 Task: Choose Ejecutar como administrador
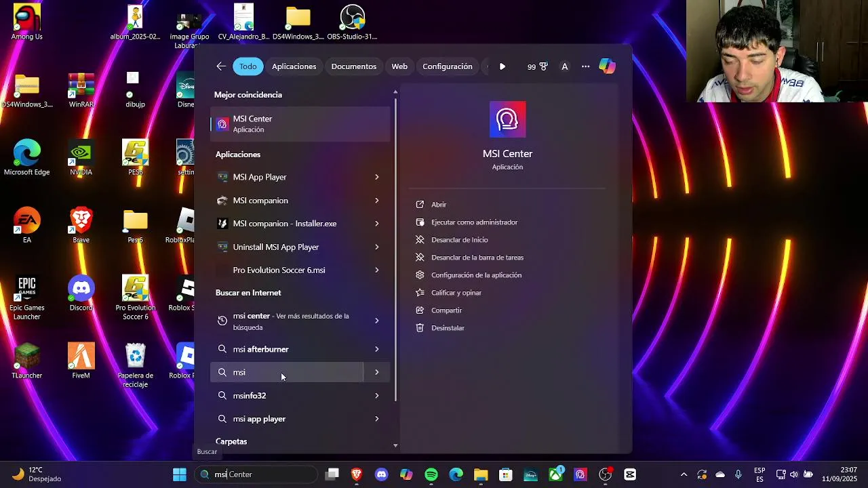(x=474, y=222)
